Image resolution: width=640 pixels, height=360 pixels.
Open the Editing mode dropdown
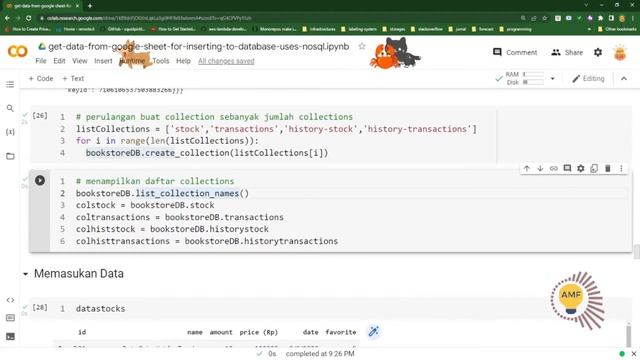point(588,78)
